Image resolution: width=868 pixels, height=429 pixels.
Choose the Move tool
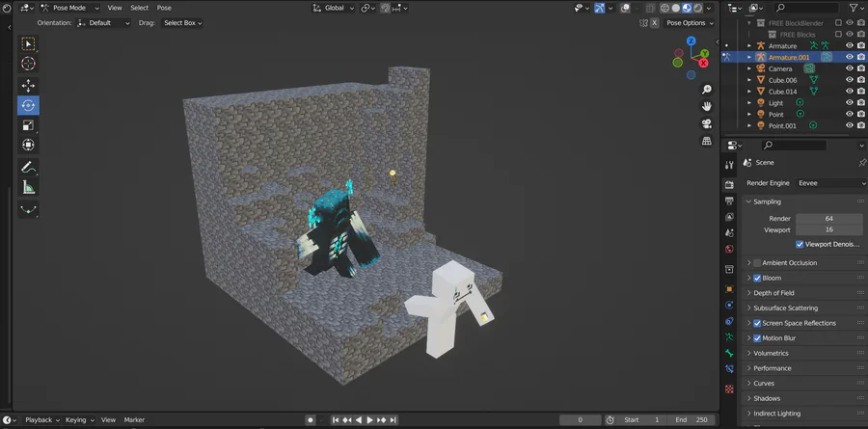click(28, 85)
